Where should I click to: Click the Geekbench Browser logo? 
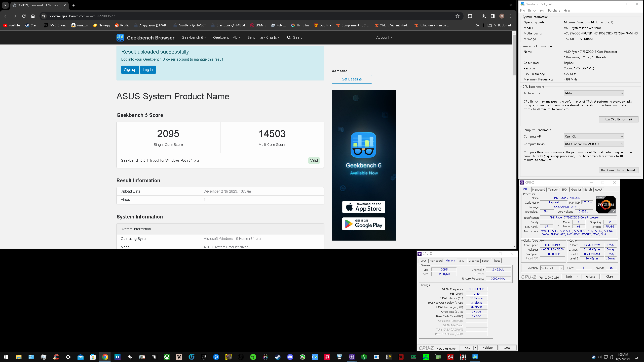[145, 38]
